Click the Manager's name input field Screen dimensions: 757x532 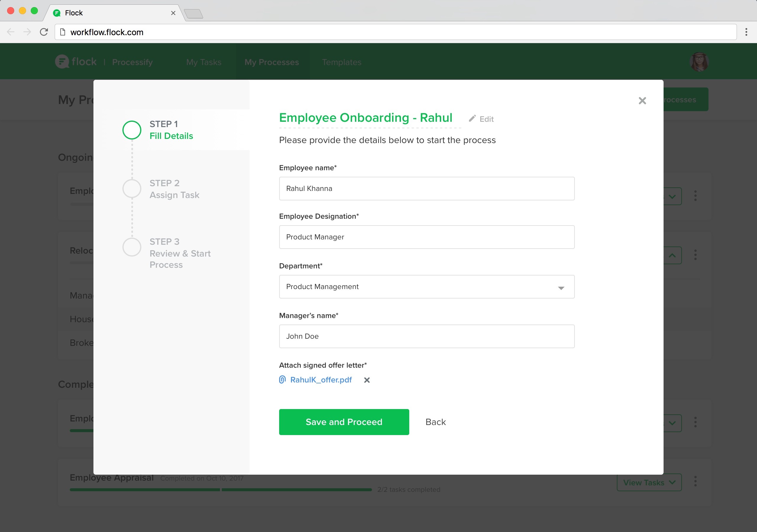point(427,336)
